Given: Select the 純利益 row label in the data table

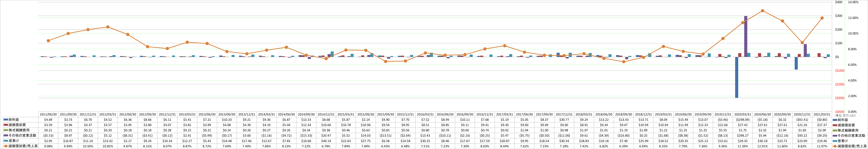Looking at the screenshot, I should tap(14, 120).
